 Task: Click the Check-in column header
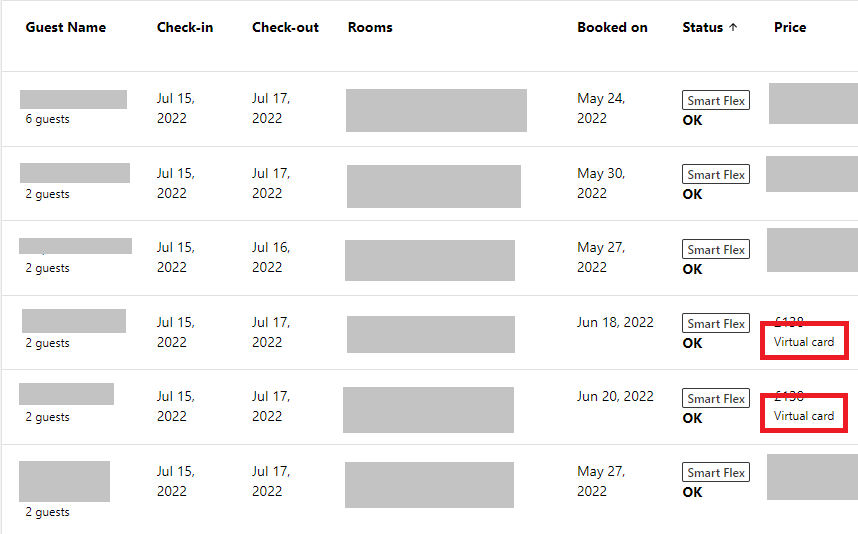tap(185, 27)
